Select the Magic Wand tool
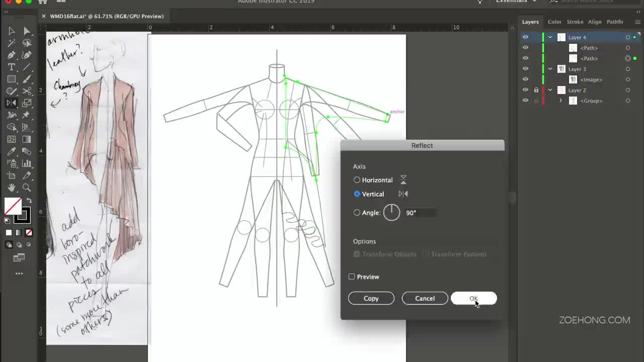The image size is (644, 362). pyautogui.click(x=12, y=43)
